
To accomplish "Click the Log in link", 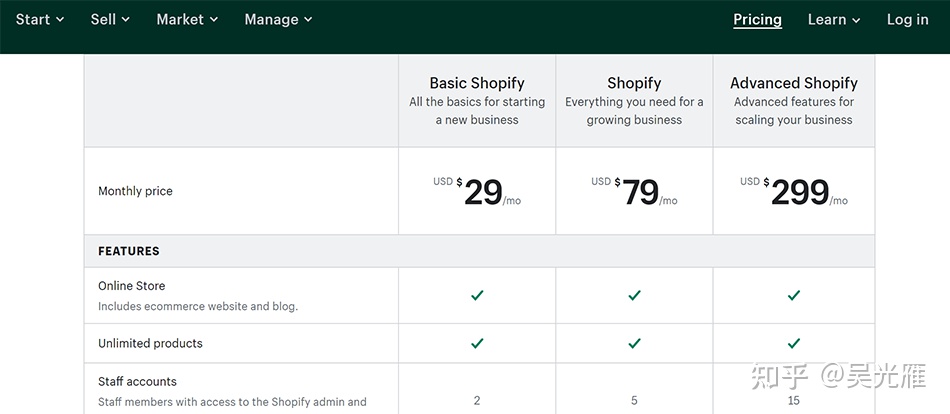I will coord(908,19).
